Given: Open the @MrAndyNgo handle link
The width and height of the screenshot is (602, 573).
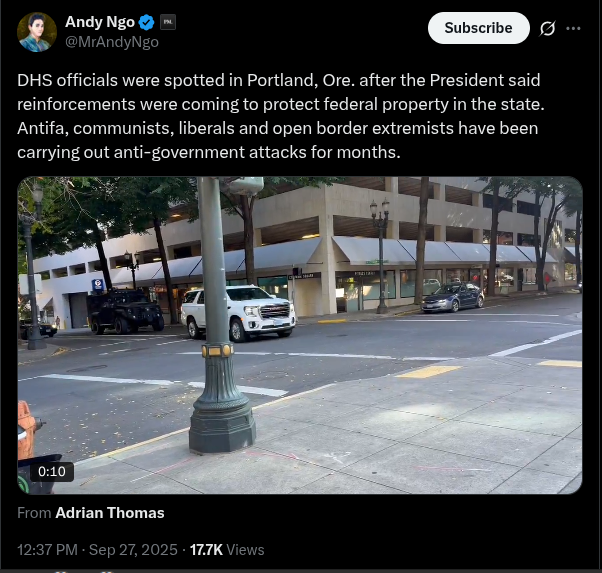Looking at the screenshot, I should 112,42.
